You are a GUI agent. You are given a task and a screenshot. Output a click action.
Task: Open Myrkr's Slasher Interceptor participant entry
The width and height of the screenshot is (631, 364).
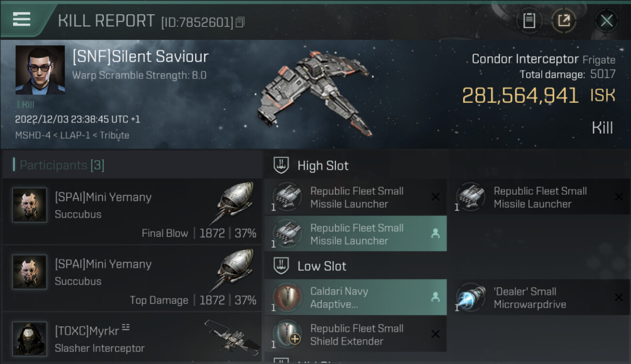pos(132,338)
